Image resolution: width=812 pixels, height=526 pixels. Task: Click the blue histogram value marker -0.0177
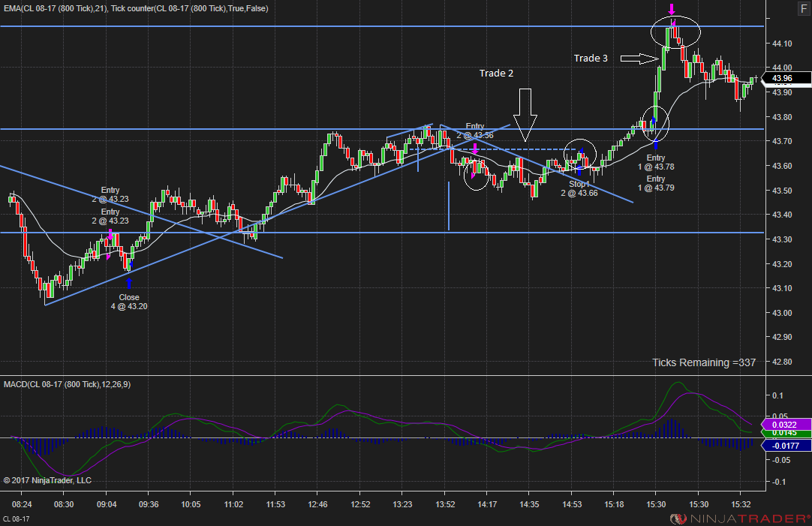(786, 446)
